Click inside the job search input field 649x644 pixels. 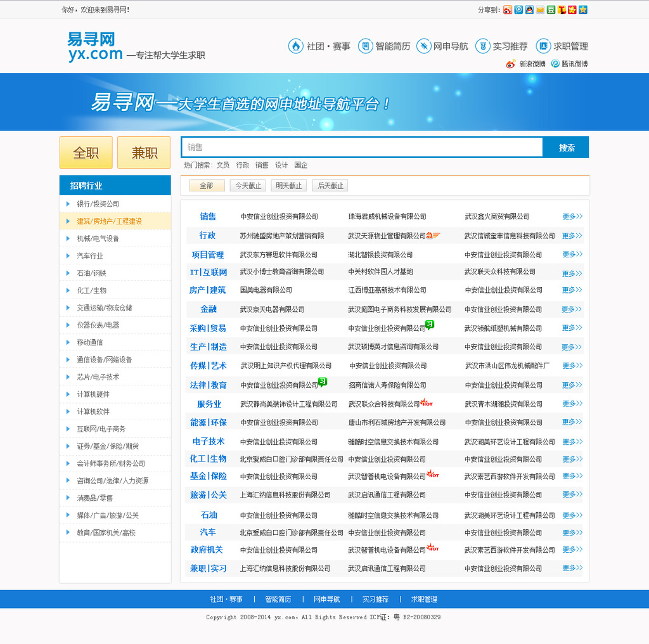tap(361, 146)
